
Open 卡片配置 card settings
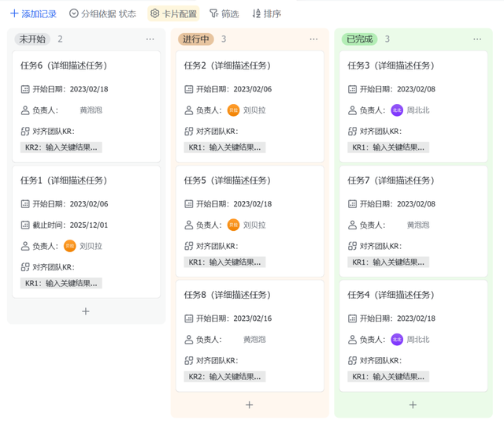[174, 13]
